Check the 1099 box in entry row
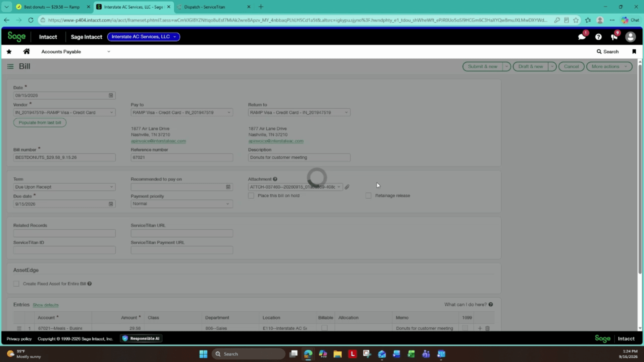Screen dimensions: 644x362 click(465, 328)
